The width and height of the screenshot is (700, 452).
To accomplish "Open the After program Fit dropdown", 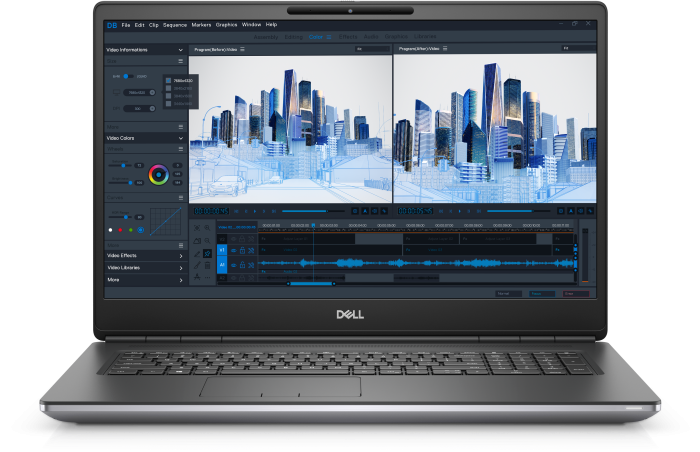I will pyautogui.click(x=579, y=48).
